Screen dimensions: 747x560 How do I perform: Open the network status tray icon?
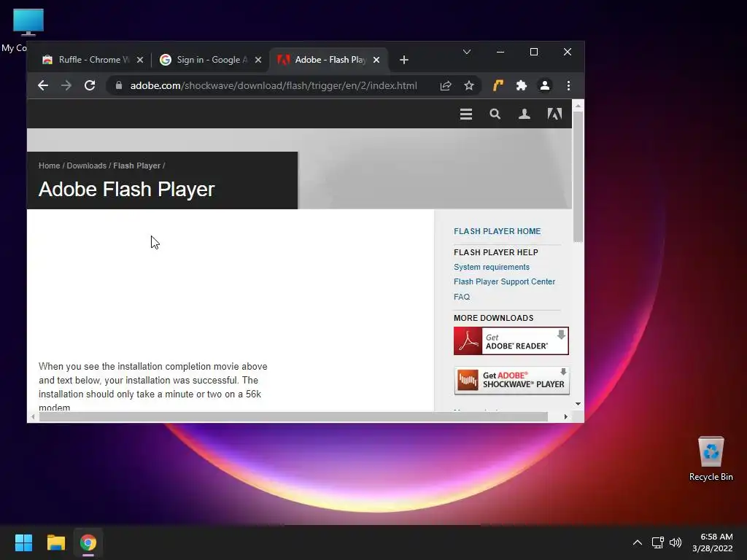pyautogui.click(x=658, y=542)
